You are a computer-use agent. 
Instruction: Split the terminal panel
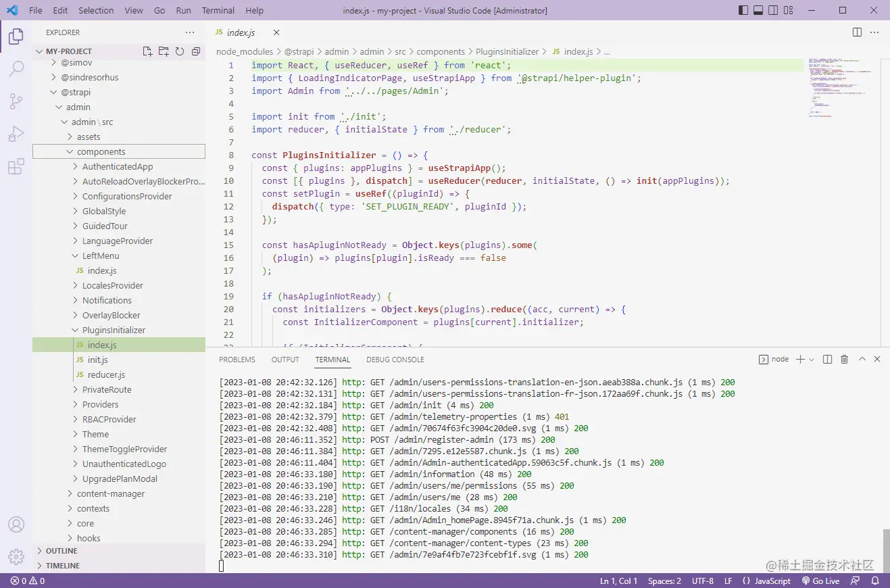point(827,360)
